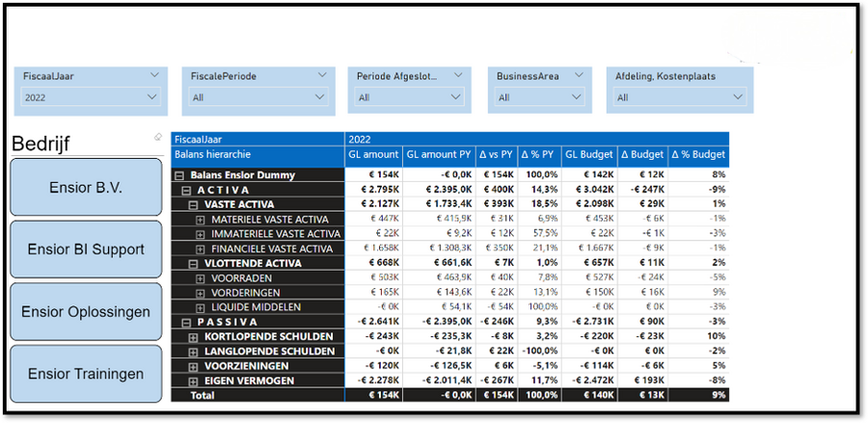Choose Ensior Oplossingen company
The width and height of the screenshot is (868, 423).
(x=86, y=311)
